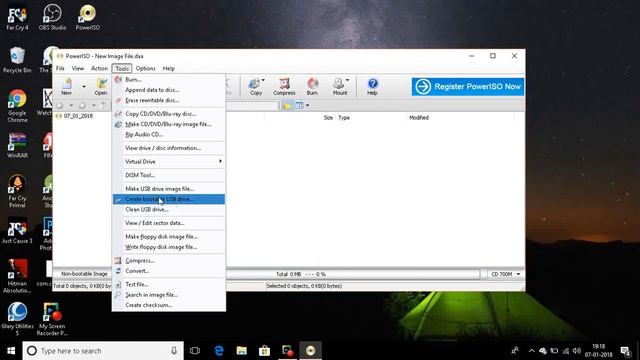Open the Help menu
640x360 pixels.
[x=168, y=69]
